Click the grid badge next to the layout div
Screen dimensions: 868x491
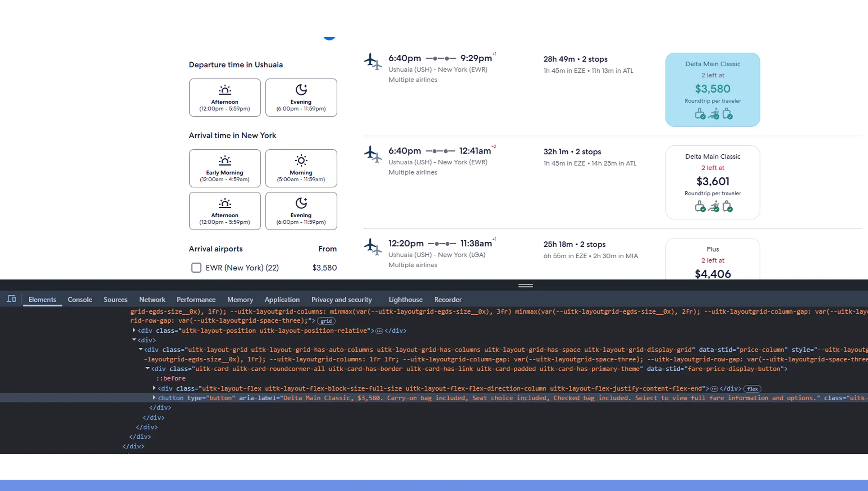click(326, 321)
